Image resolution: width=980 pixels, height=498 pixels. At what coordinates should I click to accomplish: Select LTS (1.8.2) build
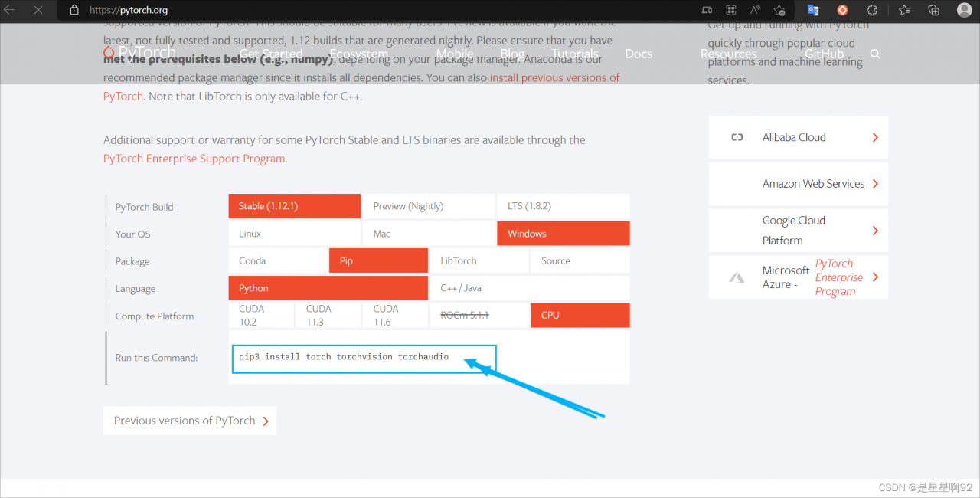(x=563, y=206)
